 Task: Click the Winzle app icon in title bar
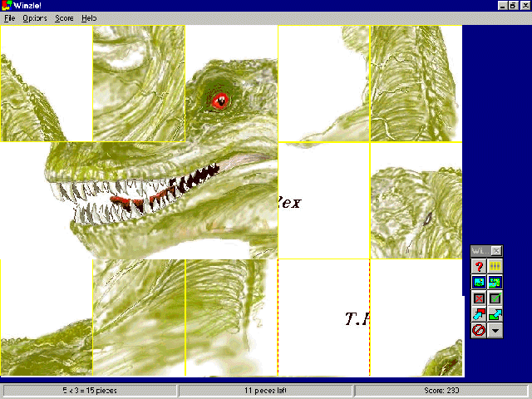pyautogui.click(x=7, y=6)
